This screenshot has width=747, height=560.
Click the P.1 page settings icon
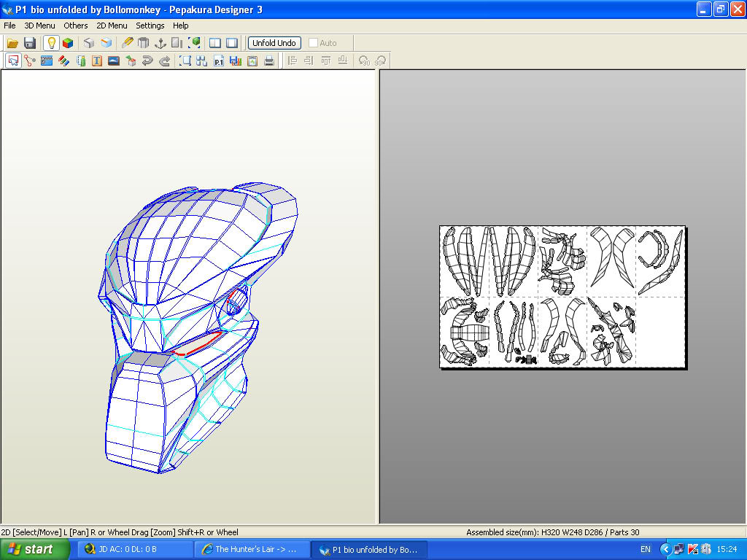click(x=219, y=61)
